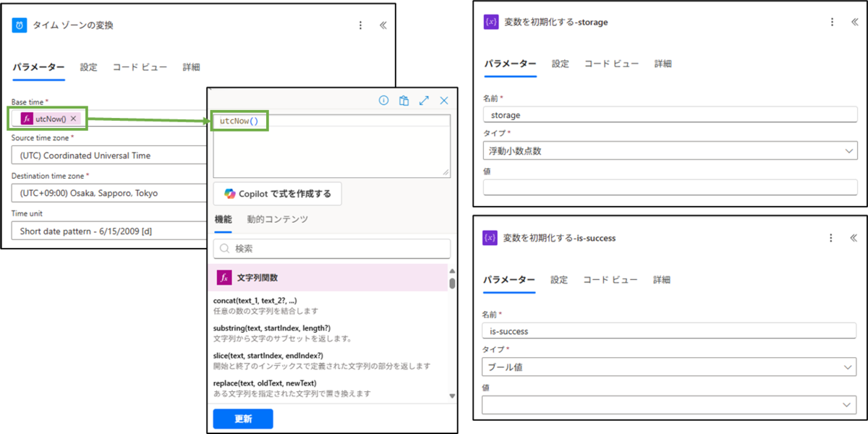Open the Source time zone dropdown
868x434 pixels.
pyautogui.click(x=109, y=156)
